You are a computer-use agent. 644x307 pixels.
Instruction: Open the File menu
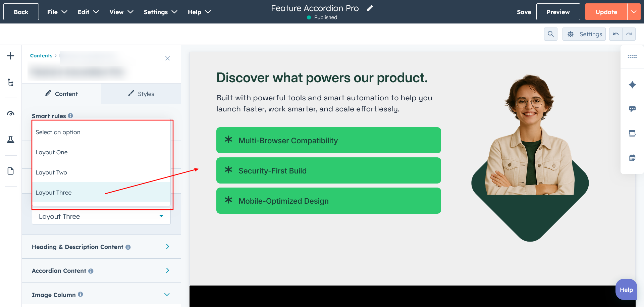coord(57,12)
